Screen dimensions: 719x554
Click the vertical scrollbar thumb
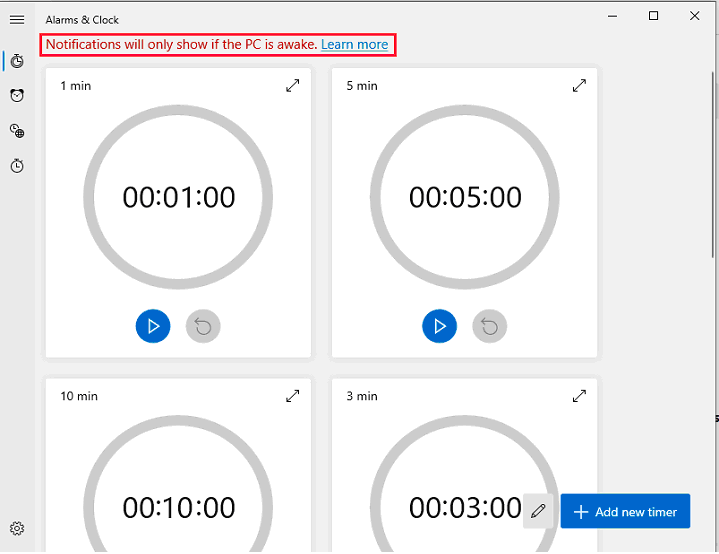[713, 164]
